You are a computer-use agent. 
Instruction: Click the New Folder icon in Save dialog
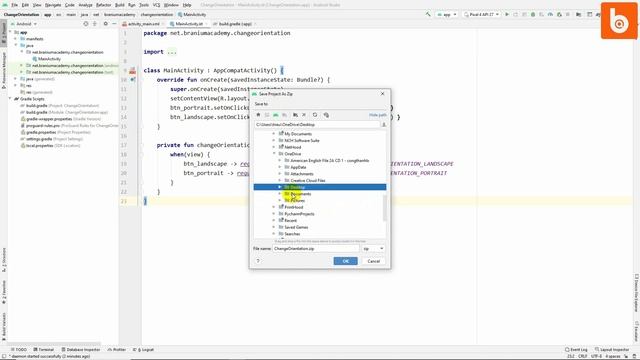coord(295,115)
